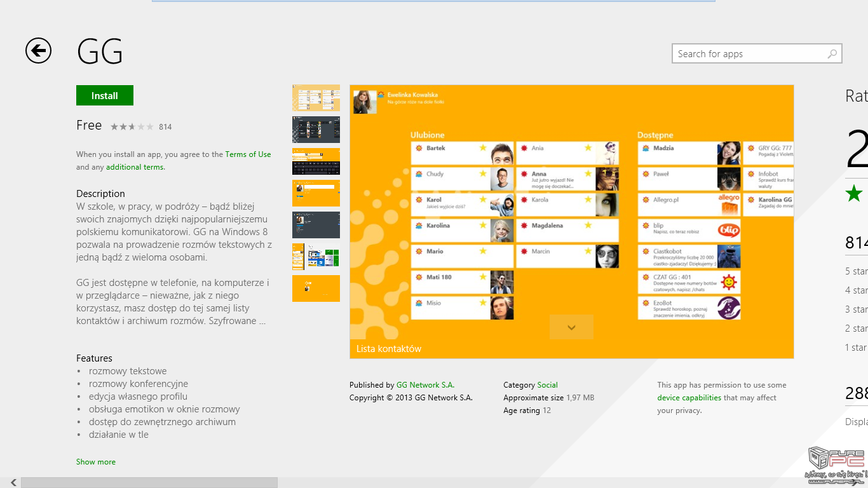Open the Terms of Use link
Image resolution: width=868 pixels, height=488 pixels.
(248, 154)
